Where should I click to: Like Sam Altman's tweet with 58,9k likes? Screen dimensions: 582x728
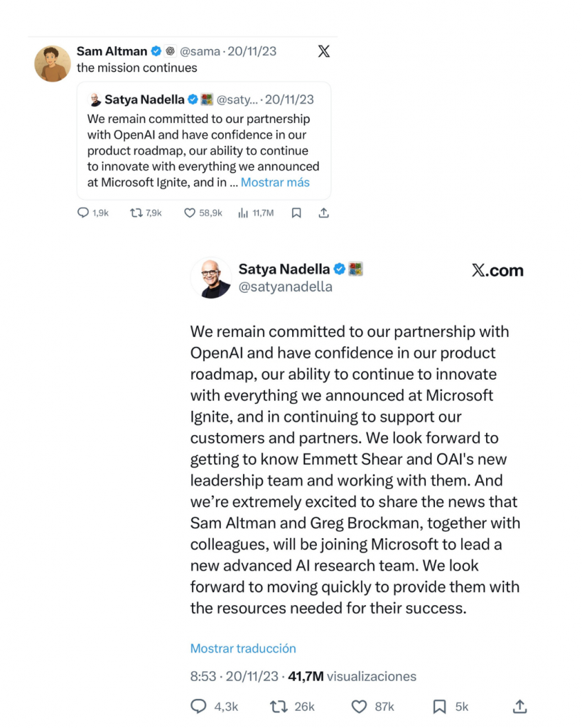(190, 213)
